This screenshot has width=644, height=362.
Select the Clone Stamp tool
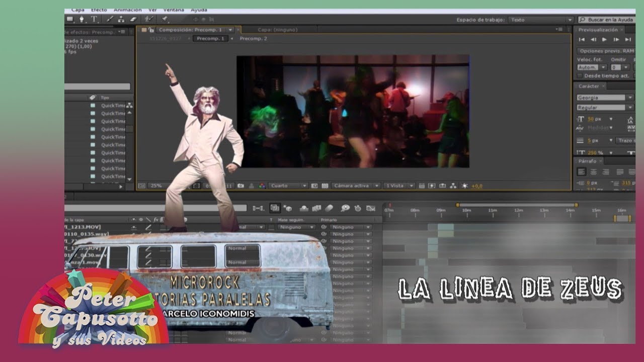121,19
